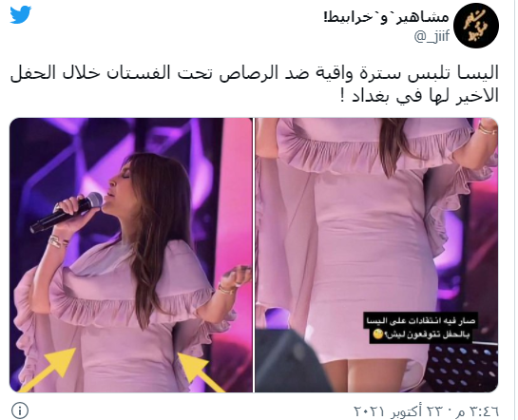518x420 pixels.
Task: Open the tweet info icon
Action: tap(20, 410)
